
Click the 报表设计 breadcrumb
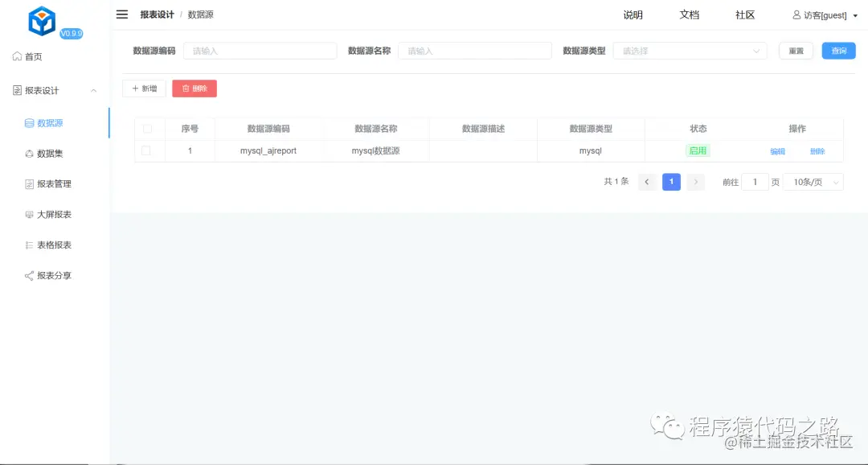click(158, 15)
